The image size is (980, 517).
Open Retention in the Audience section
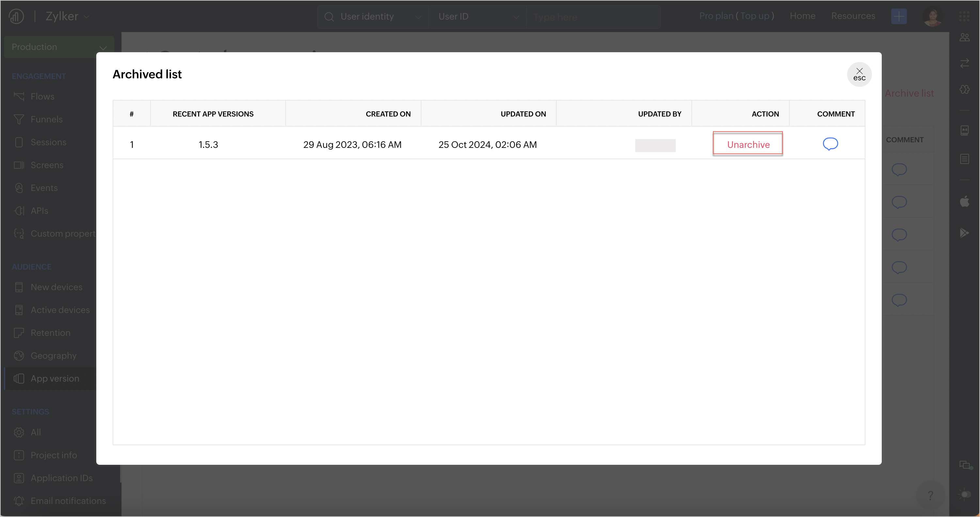tap(50, 333)
